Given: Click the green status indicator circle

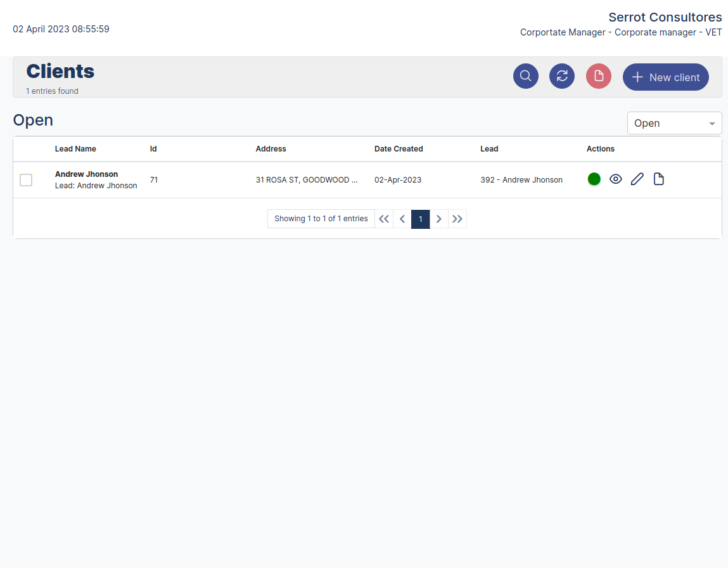Looking at the screenshot, I should 594,179.
